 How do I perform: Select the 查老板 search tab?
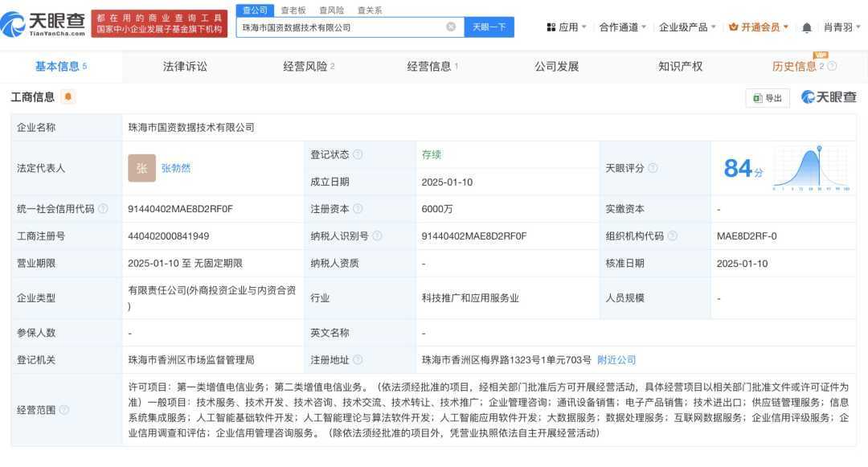(293, 10)
